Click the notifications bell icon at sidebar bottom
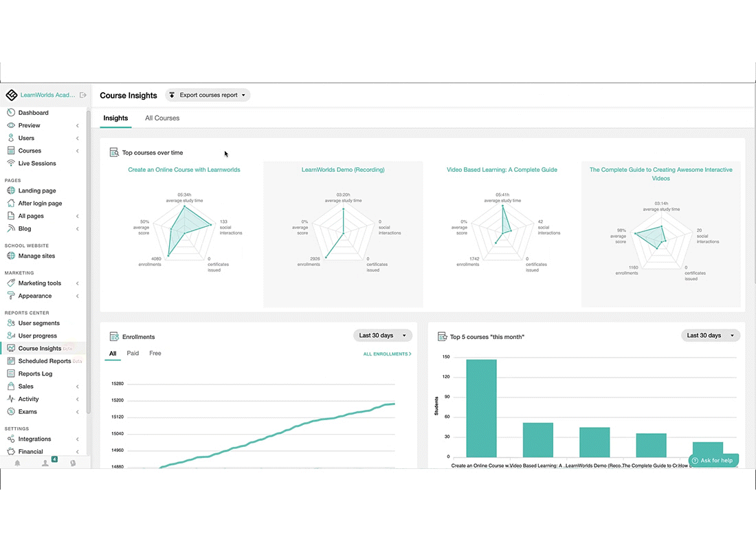 [x=17, y=463]
